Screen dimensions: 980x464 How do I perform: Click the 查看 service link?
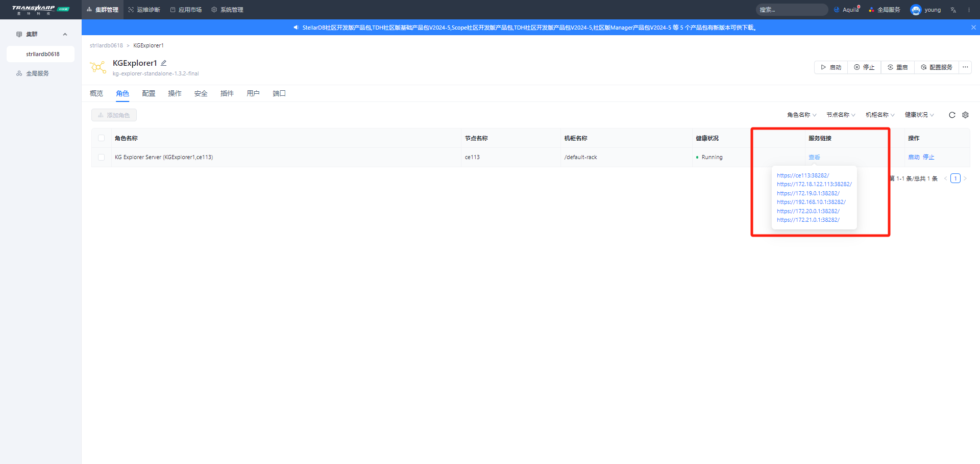pos(814,157)
